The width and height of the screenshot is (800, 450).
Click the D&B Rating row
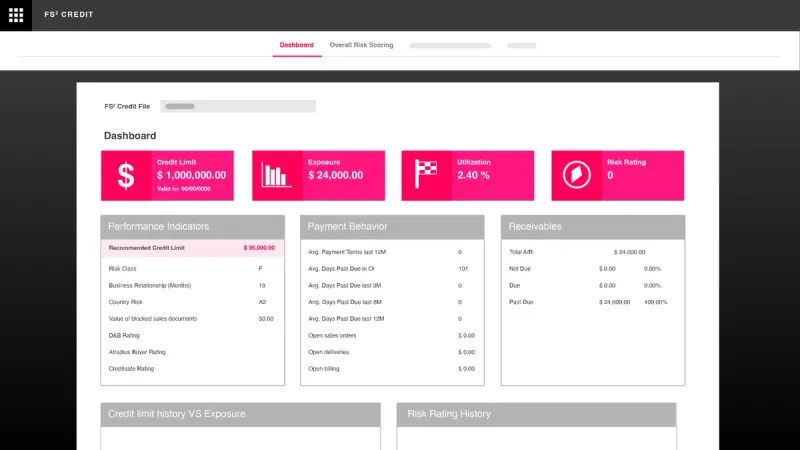192,335
